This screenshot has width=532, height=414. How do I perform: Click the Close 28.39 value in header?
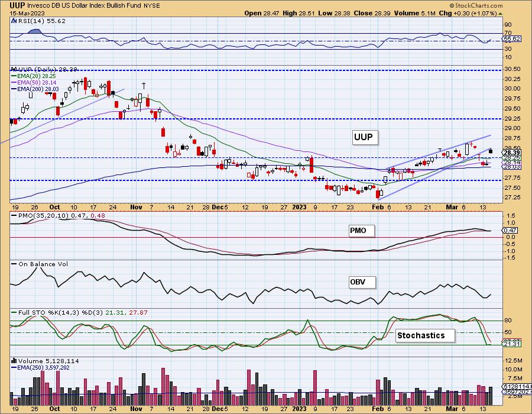pyautogui.click(x=372, y=13)
